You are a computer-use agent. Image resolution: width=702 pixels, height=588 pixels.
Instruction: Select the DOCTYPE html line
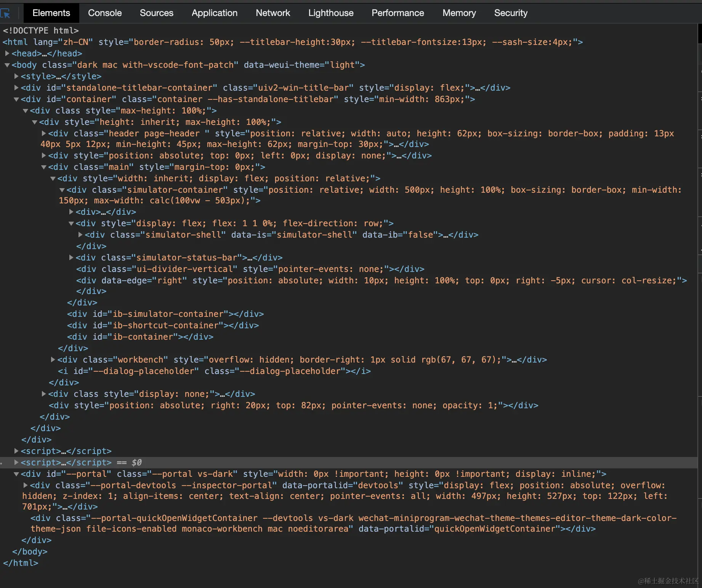pyautogui.click(x=41, y=30)
